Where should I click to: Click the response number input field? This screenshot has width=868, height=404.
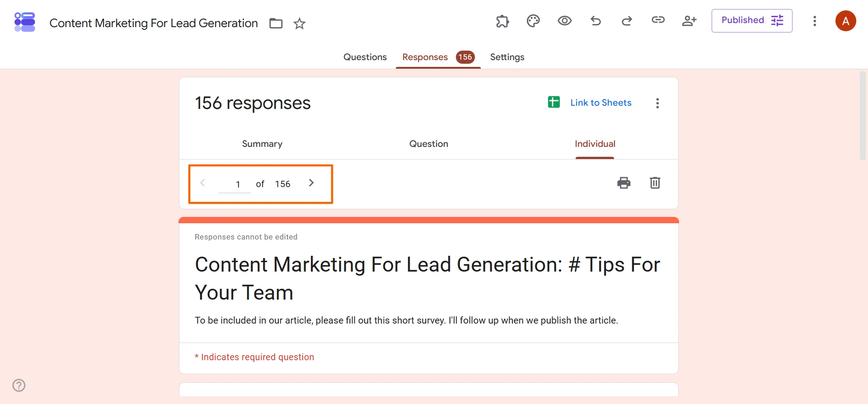pos(235,184)
